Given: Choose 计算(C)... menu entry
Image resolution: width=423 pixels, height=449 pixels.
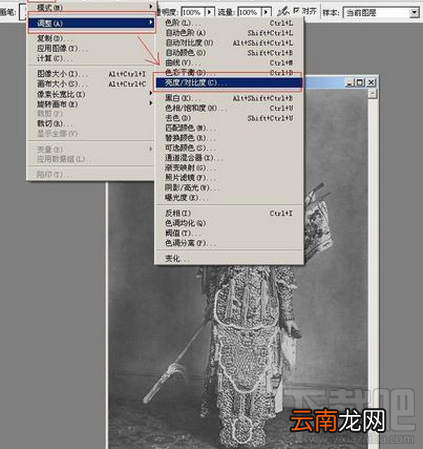Looking at the screenshot, I should [x=54, y=59].
